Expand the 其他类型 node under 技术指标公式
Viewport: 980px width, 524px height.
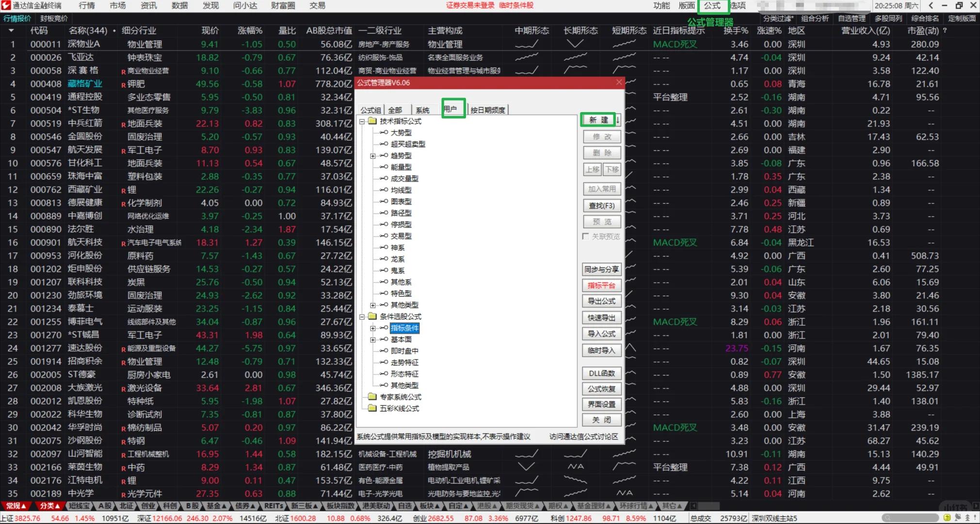[x=373, y=305]
